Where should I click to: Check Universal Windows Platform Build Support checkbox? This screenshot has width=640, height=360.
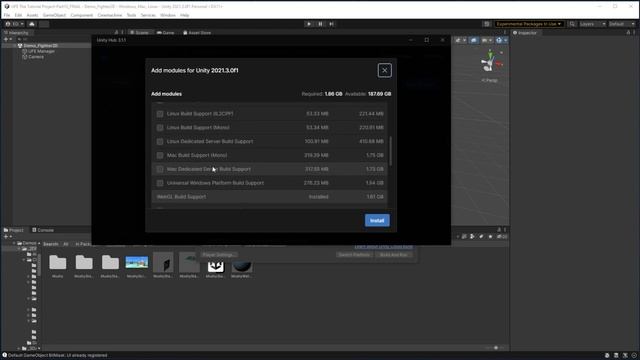tap(160, 183)
